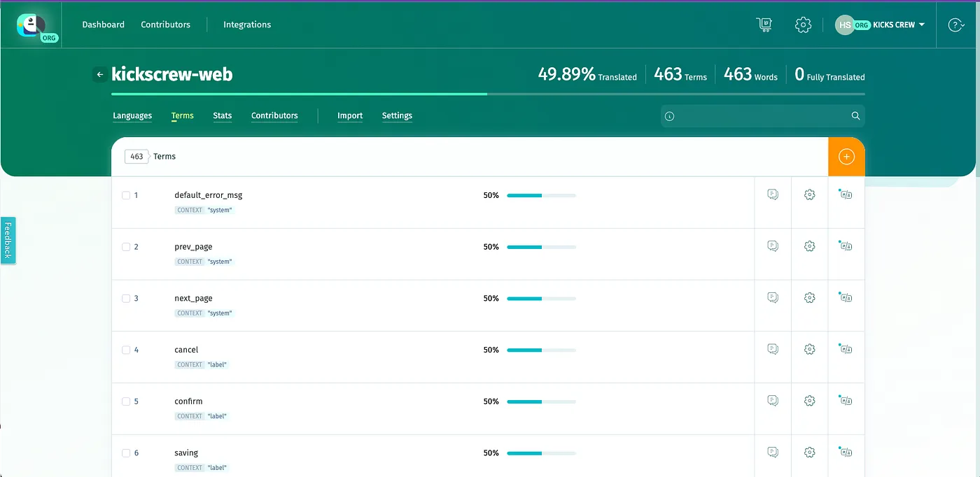This screenshot has height=477, width=980.
Task: Open the Feedback side tab
Action: 8,240
